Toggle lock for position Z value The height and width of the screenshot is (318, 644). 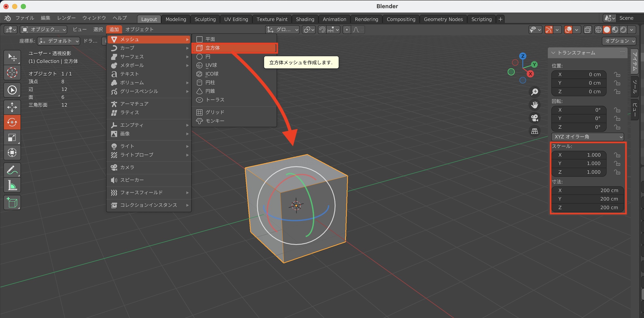[617, 92]
